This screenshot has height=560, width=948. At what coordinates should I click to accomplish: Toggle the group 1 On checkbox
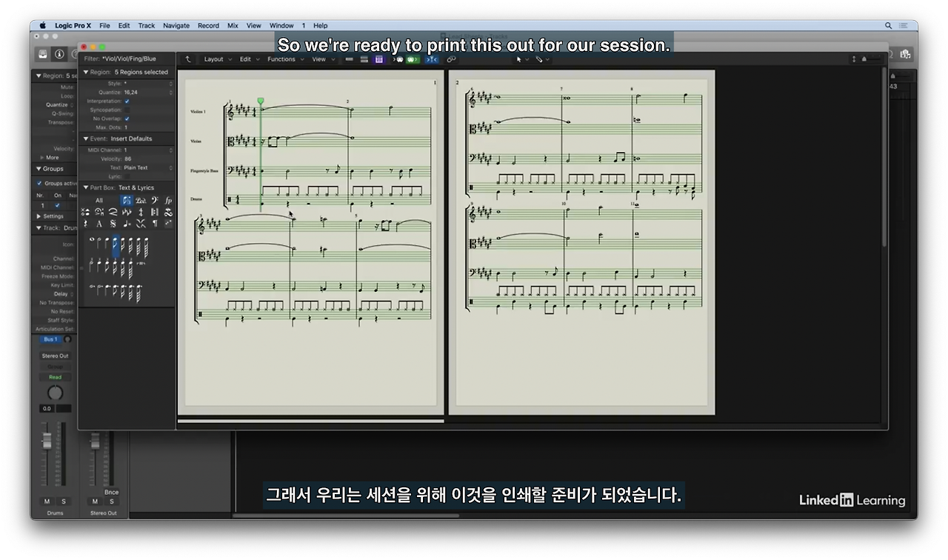(x=57, y=205)
